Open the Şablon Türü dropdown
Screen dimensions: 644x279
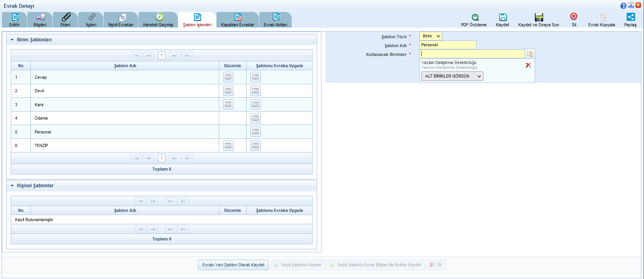(431, 36)
